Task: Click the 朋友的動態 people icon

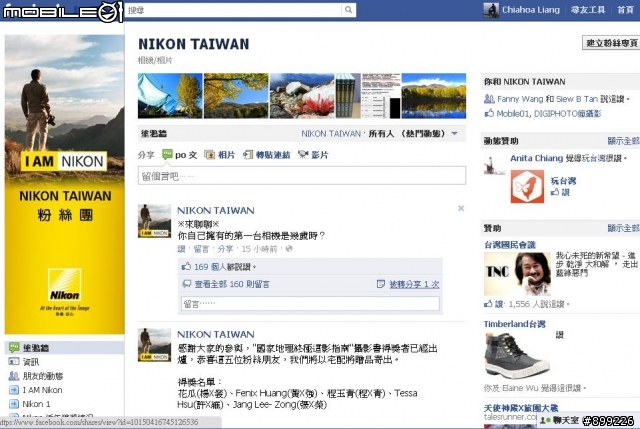Action: point(14,376)
